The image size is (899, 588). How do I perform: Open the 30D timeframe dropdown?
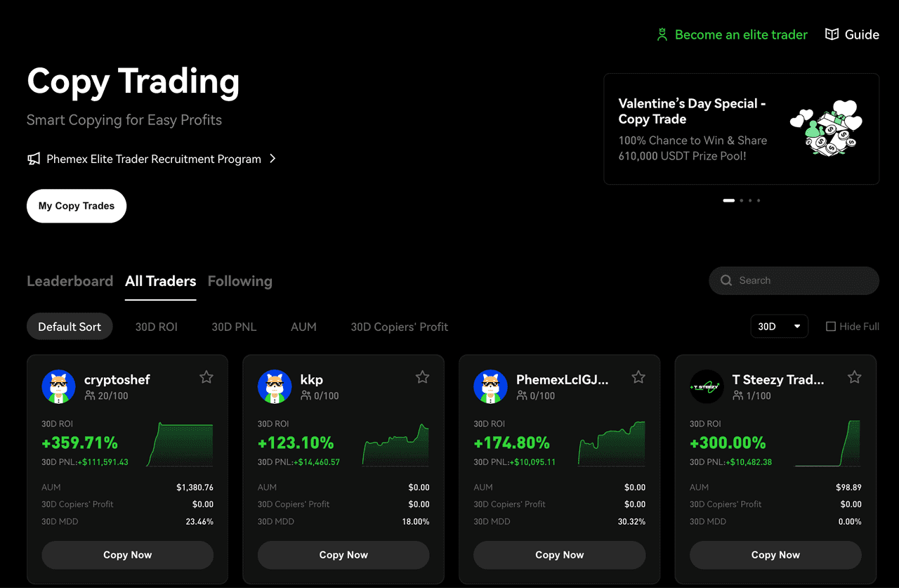(x=780, y=326)
